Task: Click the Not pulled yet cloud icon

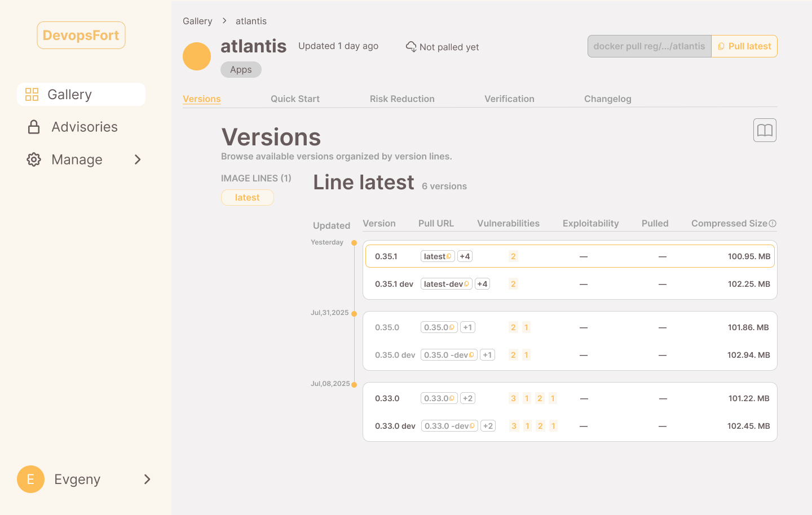Action: click(411, 47)
